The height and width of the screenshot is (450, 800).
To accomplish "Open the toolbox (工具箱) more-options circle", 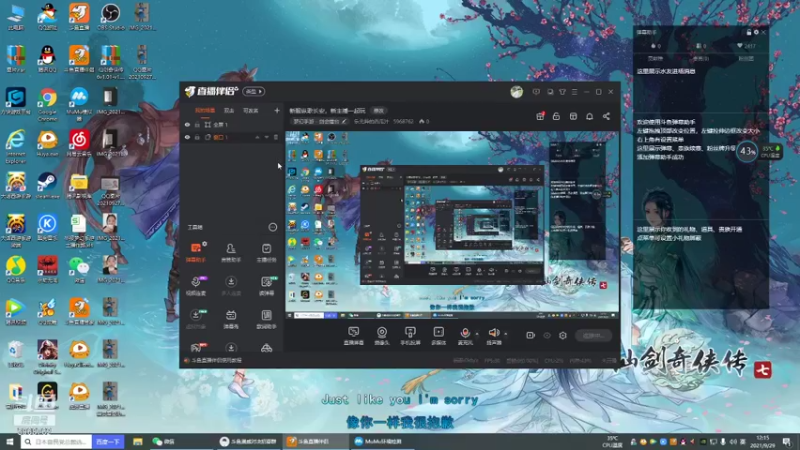I will click(x=272, y=227).
